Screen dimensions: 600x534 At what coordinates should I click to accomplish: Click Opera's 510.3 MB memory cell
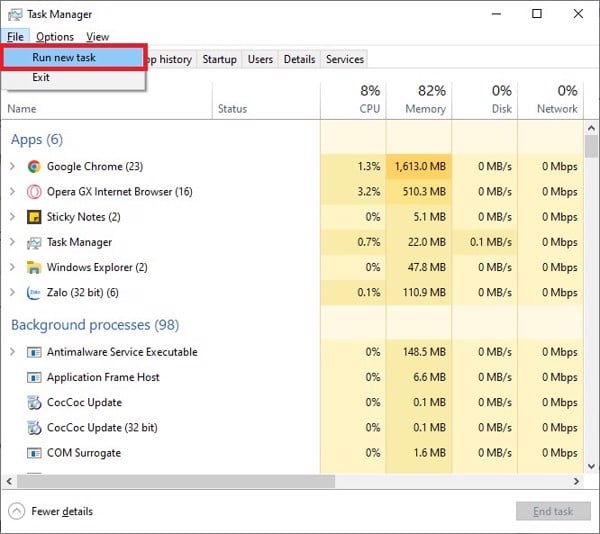point(419,192)
